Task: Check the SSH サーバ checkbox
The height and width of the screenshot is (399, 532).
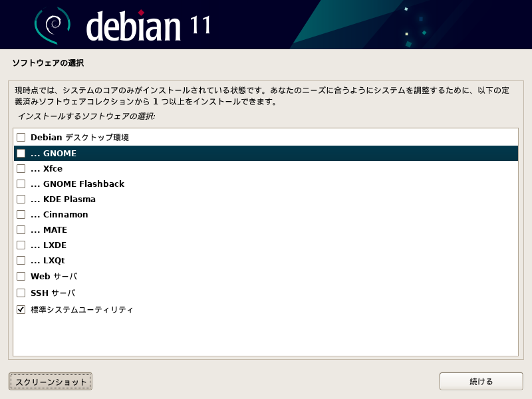Action: pos(21,293)
